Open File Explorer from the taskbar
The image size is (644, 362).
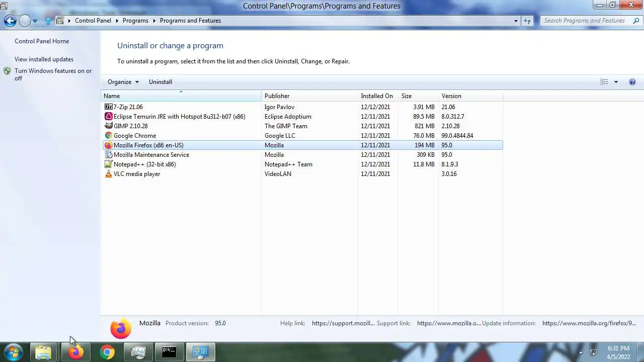coord(44,352)
